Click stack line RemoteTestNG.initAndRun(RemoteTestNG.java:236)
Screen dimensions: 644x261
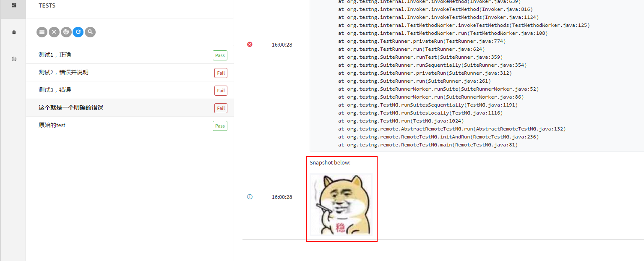[438, 137]
